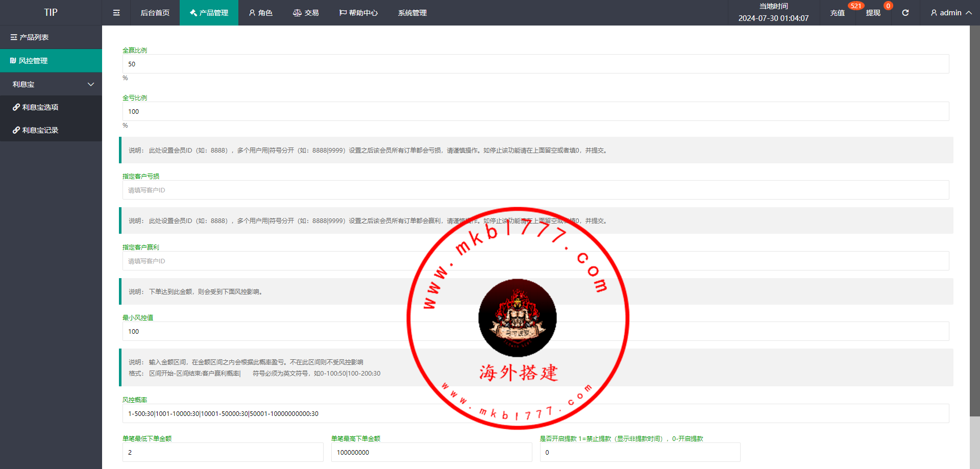Click the 0 badge on 提现
The image size is (980, 469).
(x=888, y=6)
